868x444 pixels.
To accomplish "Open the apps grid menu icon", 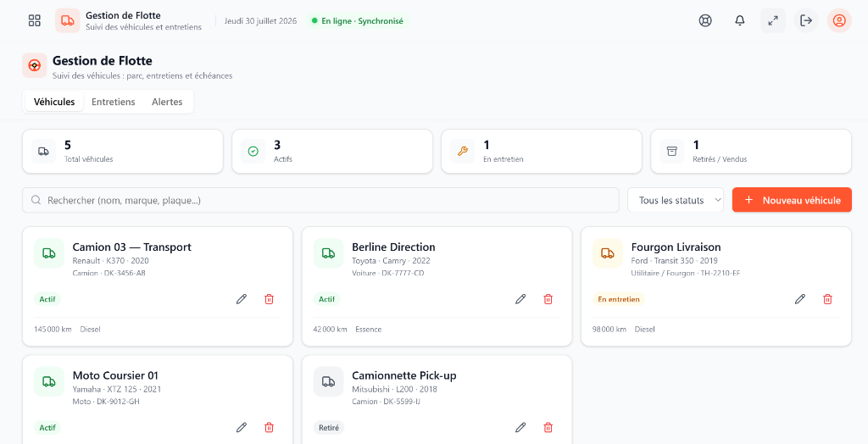I will 34,20.
